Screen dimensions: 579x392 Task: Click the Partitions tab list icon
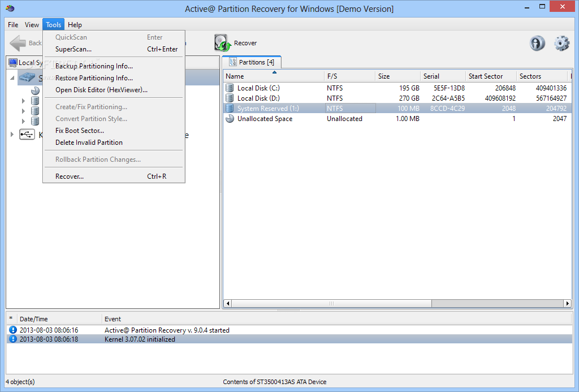(232, 62)
